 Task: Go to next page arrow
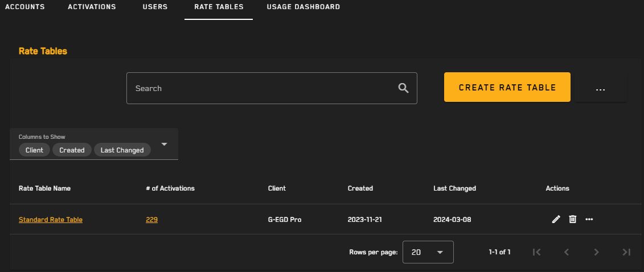pyautogui.click(x=596, y=252)
